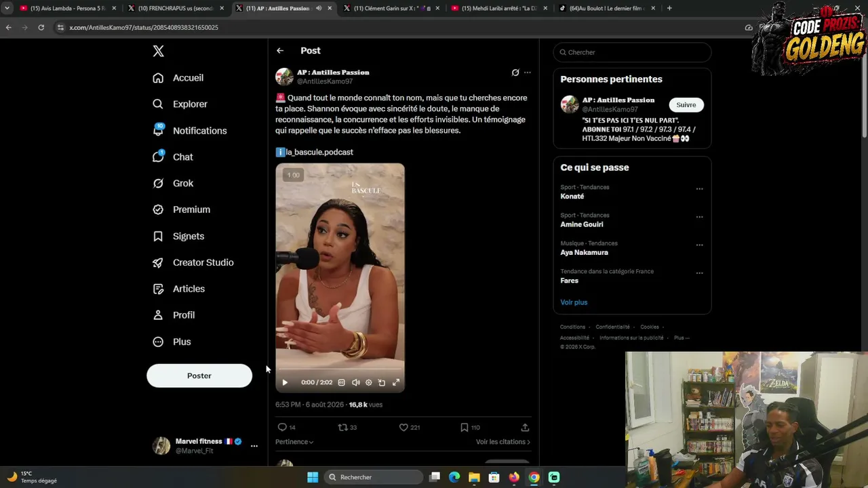868x488 pixels.
Task: Switch to FRENCHRAPUS tab
Action: coord(175,8)
